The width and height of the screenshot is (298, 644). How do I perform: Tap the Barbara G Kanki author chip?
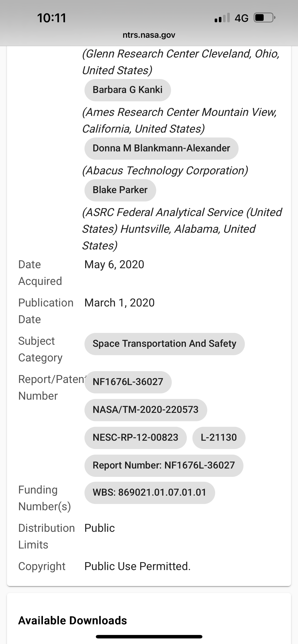click(128, 90)
